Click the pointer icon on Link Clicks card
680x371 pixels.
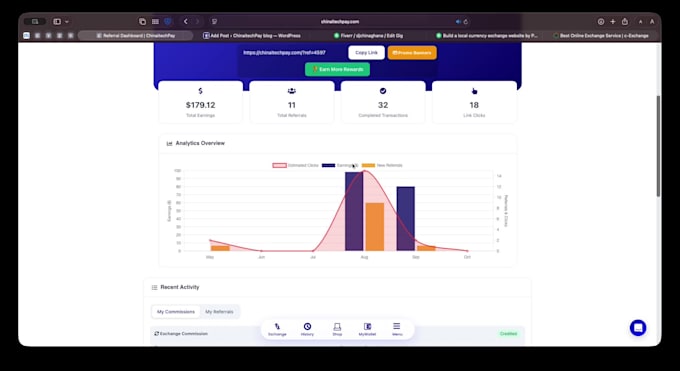coord(474,91)
